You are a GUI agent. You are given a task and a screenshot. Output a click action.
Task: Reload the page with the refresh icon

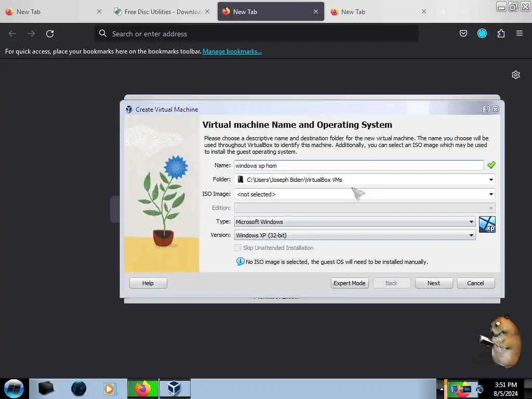(x=50, y=34)
